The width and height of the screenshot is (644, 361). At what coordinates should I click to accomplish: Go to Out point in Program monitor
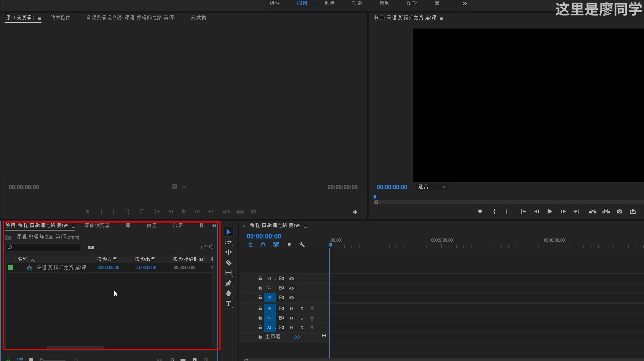pos(576,212)
